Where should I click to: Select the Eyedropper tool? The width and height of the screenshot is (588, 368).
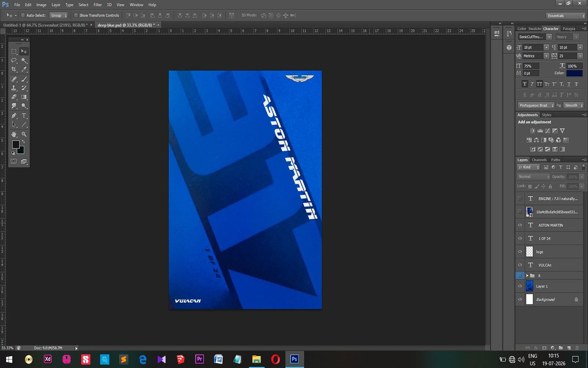pyautogui.click(x=24, y=69)
